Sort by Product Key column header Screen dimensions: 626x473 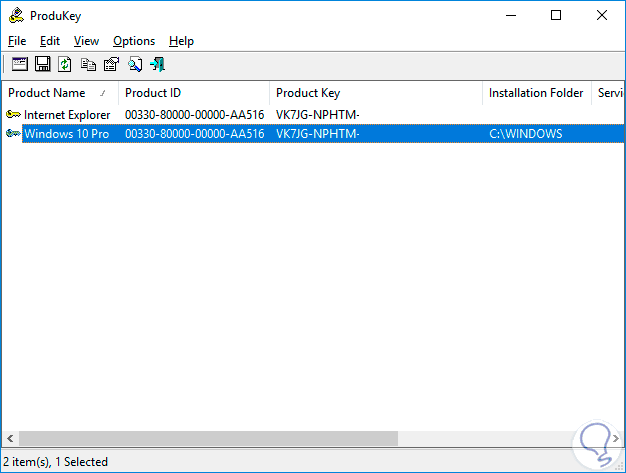point(376,93)
